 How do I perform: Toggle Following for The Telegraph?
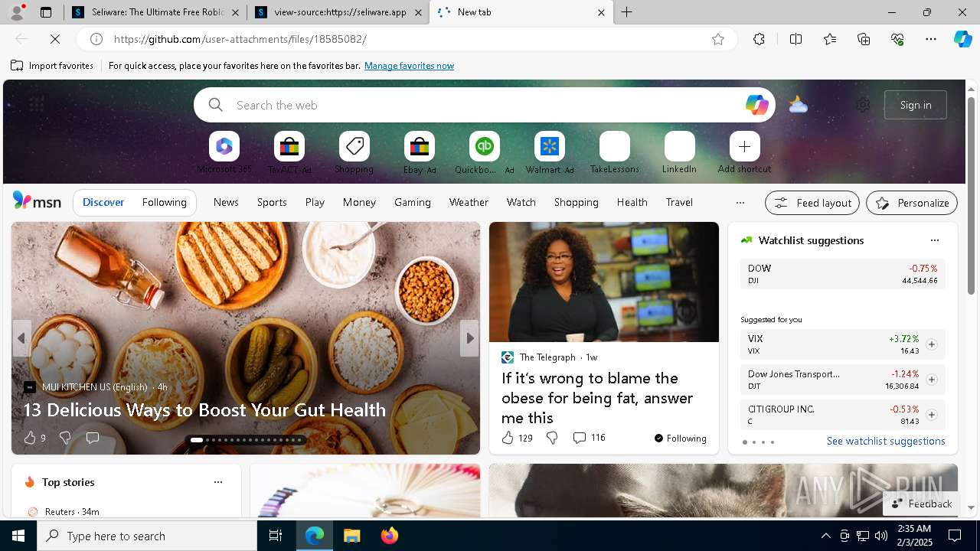(x=680, y=438)
